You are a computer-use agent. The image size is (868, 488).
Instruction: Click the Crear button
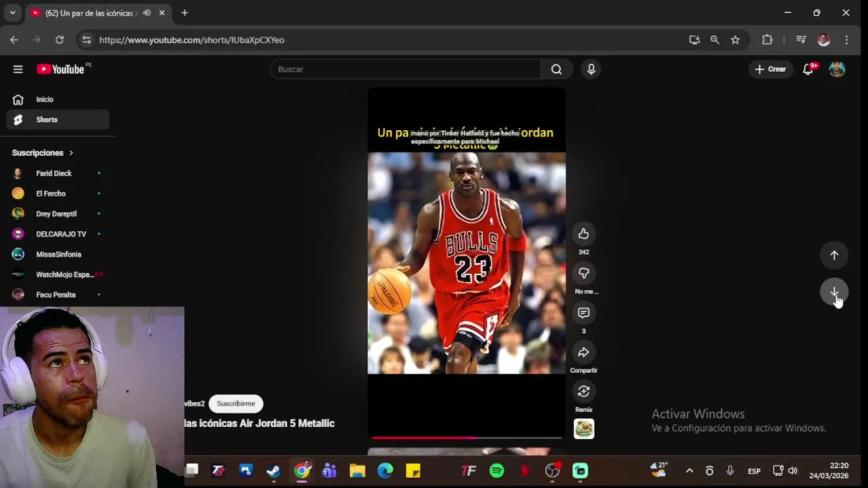pos(770,69)
